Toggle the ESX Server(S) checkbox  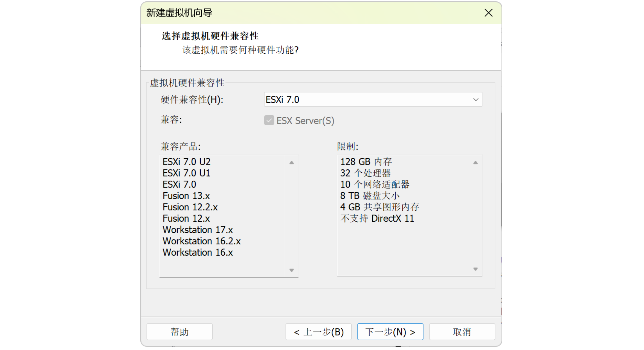(x=269, y=120)
